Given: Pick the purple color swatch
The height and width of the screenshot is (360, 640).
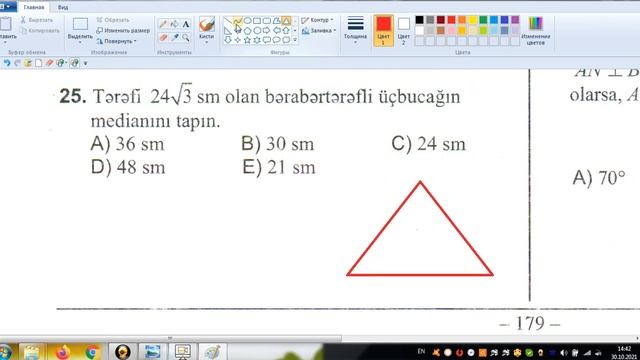Looking at the screenshot, I should tap(515, 20).
